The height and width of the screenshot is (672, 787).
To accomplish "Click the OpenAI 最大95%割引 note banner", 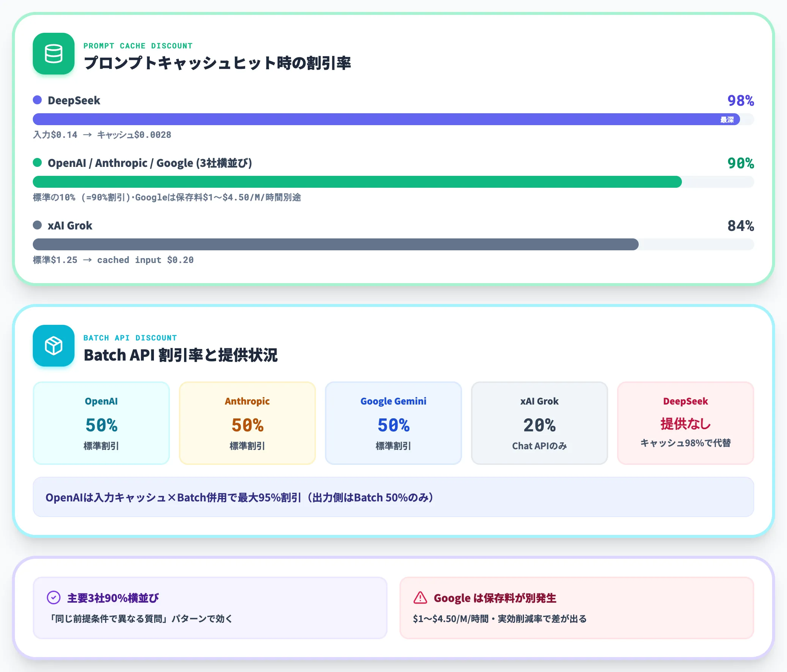I will [393, 497].
